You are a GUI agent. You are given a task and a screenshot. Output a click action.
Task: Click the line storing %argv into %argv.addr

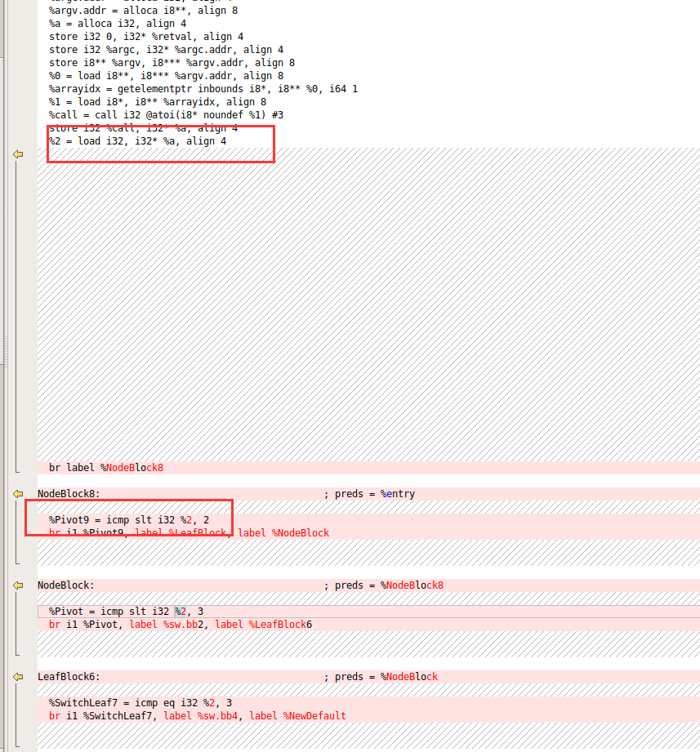click(x=172, y=63)
